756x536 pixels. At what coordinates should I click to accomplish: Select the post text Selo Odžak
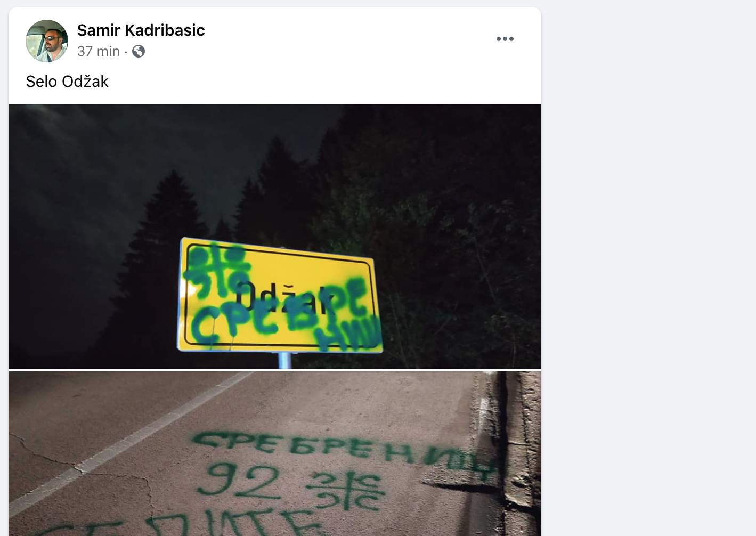pyautogui.click(x=67, y=82)
